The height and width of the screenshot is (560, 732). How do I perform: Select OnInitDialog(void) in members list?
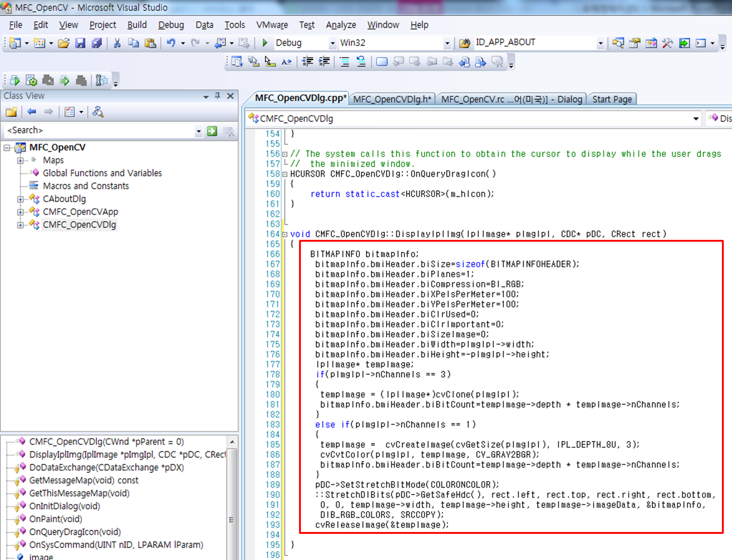coord(64,506)
